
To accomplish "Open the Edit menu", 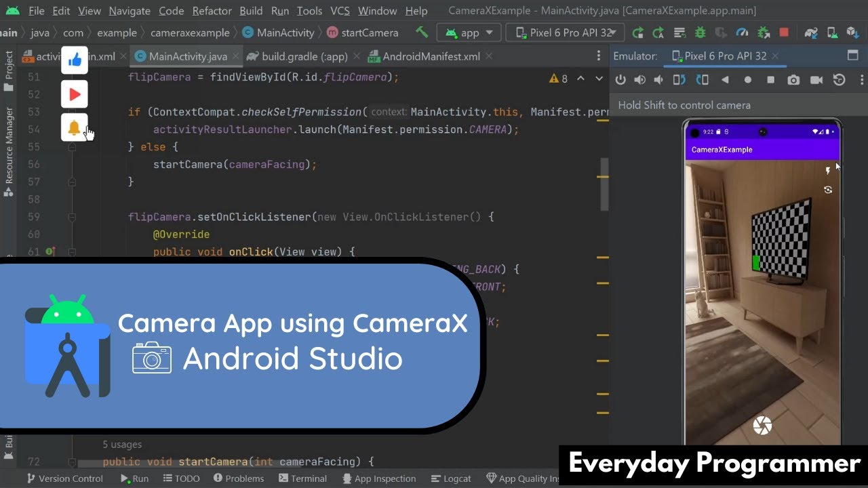I will pyautogui.click(x=61, y=11).
